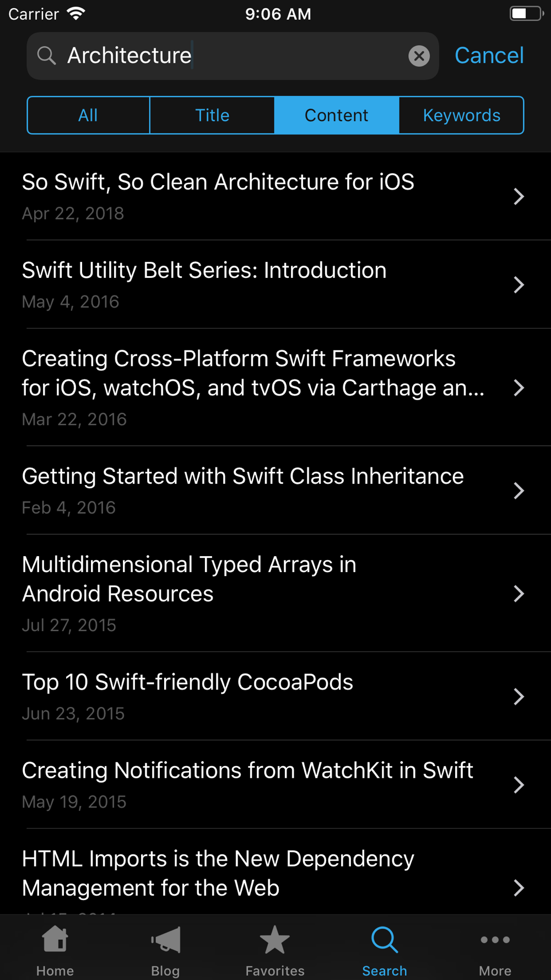Select the Content search scope

[336, 115]
